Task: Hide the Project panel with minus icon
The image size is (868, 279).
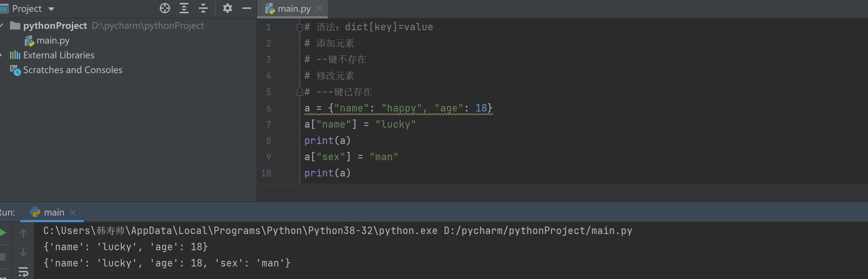Action: point(246,8)
